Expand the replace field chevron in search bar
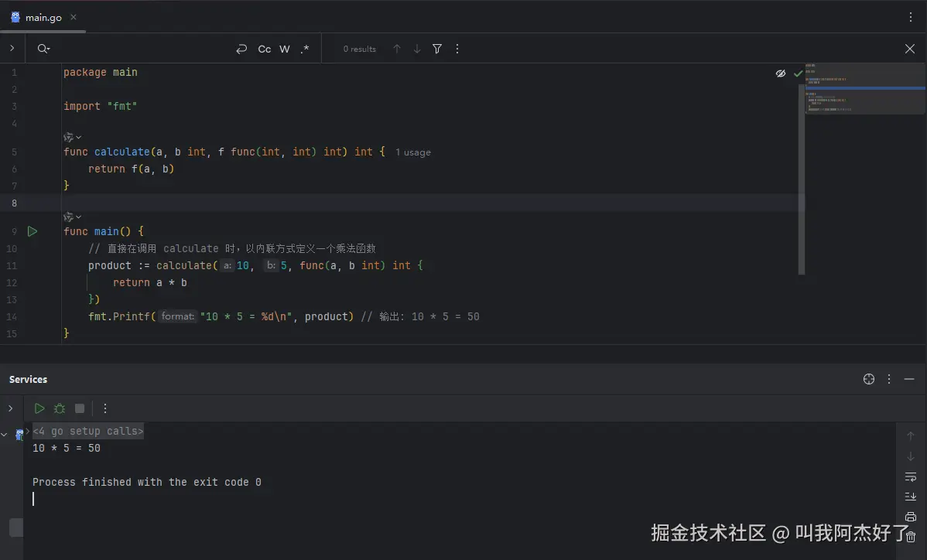927x560 pixels. click(12, 49)
